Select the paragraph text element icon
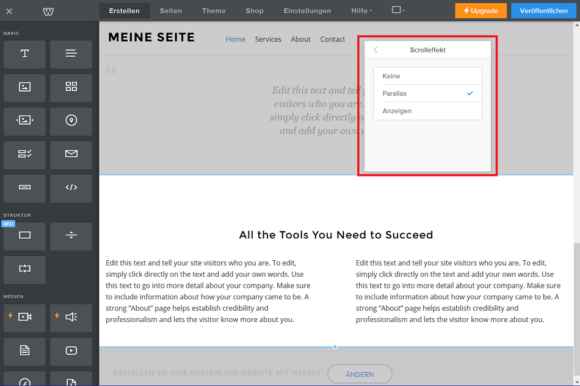The width and height of the screenshot is (580, 386). click(x=71, y=54)
